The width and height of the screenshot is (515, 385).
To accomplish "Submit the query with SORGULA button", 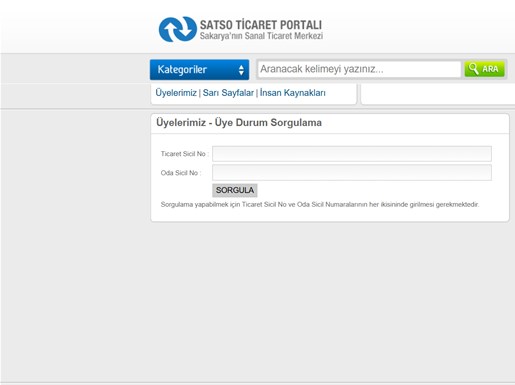I will tap(235, 190).
